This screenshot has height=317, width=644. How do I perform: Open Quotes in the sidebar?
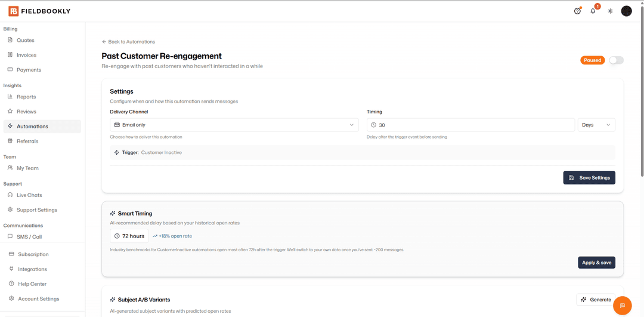(42, 40)
